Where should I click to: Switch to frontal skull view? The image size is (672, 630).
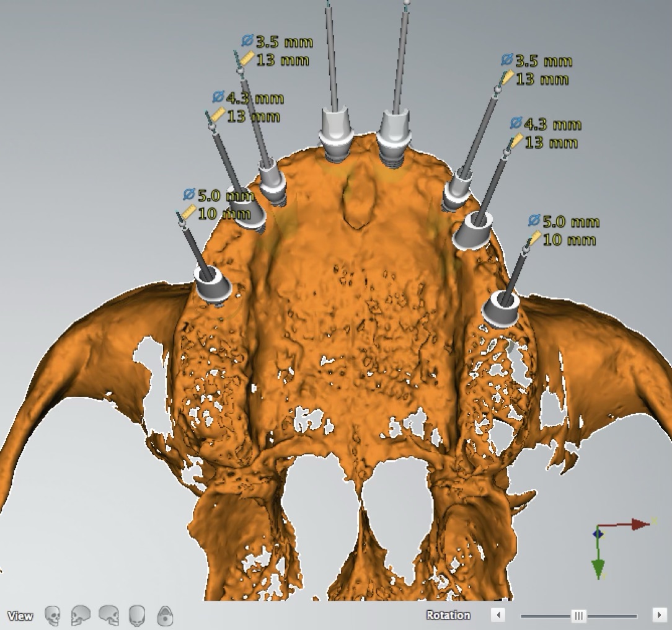[53, 616]
